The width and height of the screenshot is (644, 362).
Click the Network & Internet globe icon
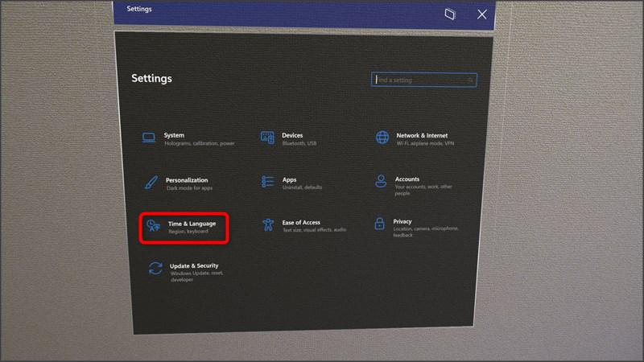[382, 138]
